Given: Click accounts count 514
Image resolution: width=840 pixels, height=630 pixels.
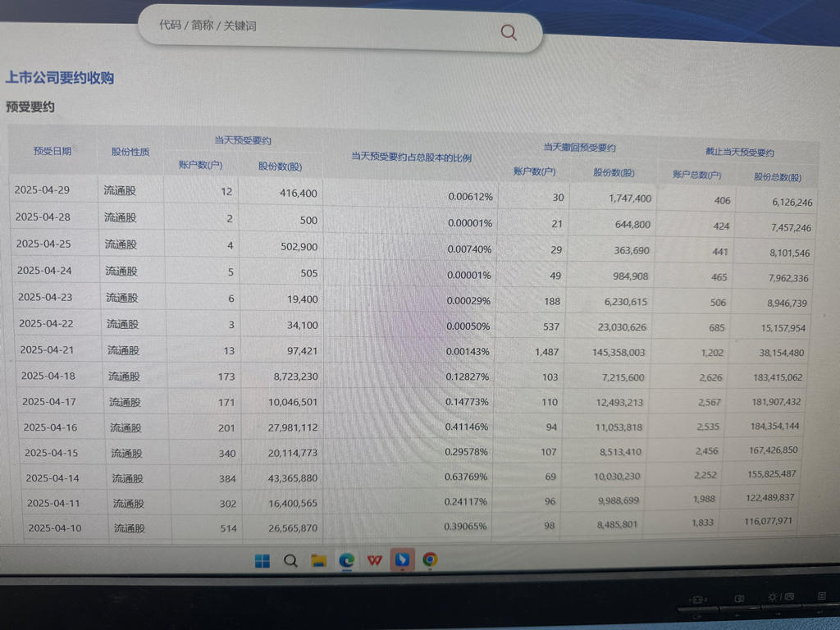Looking at the screenshot, I should point(228,528).
